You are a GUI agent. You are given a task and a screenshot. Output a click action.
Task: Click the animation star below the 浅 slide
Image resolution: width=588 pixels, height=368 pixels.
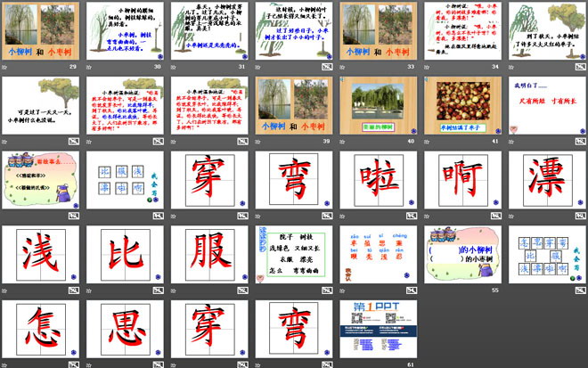click(x=4, y=290)
